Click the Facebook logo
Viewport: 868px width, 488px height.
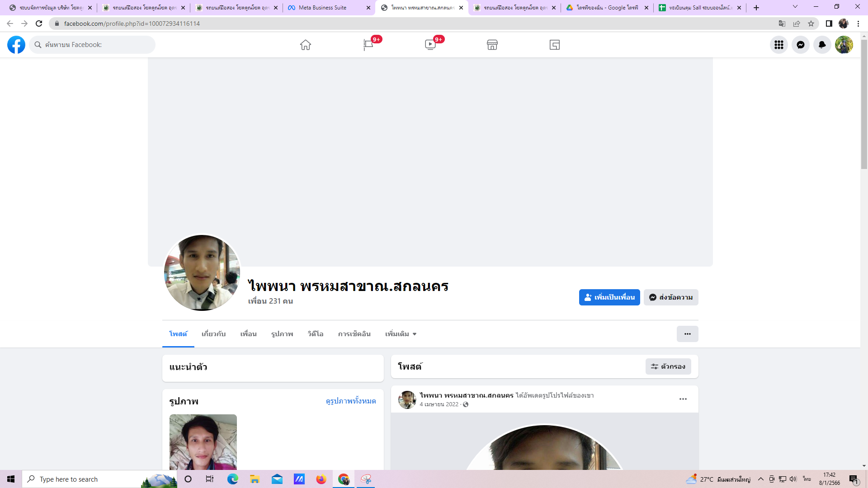pyautogui.click(x=16, y=45)
